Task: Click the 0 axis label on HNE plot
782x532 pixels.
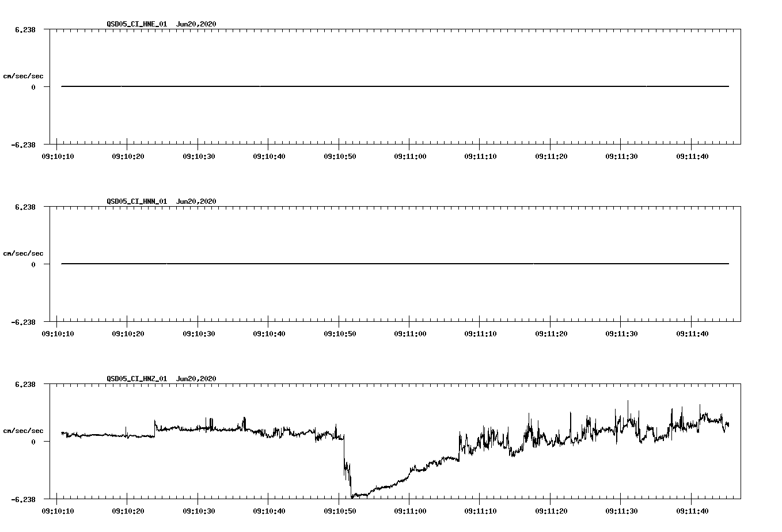Action: (33, 87)
